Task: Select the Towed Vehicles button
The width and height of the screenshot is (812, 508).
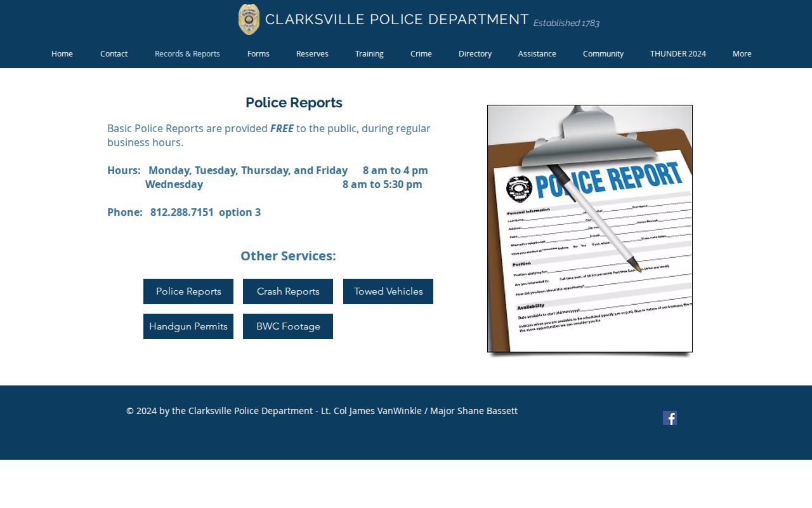Action: point(388,291)
